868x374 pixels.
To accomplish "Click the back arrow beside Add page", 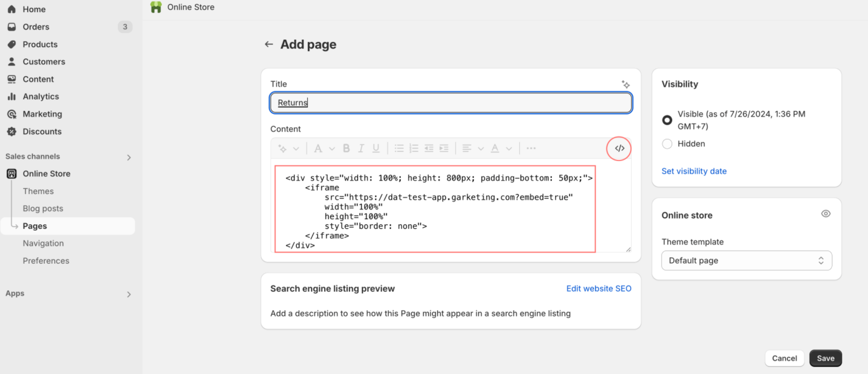I will pyautogui.click(x=269, y=44).
